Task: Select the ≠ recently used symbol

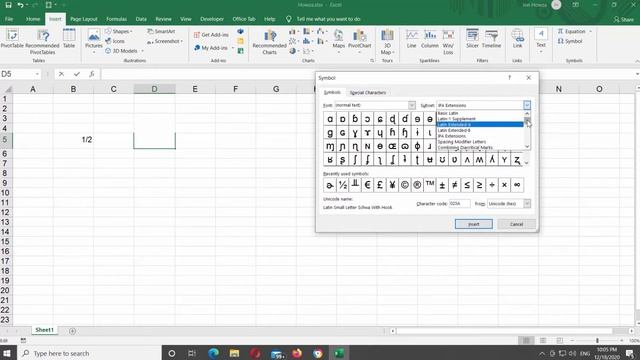Action: pyautogui.click(x=454, y=185)
